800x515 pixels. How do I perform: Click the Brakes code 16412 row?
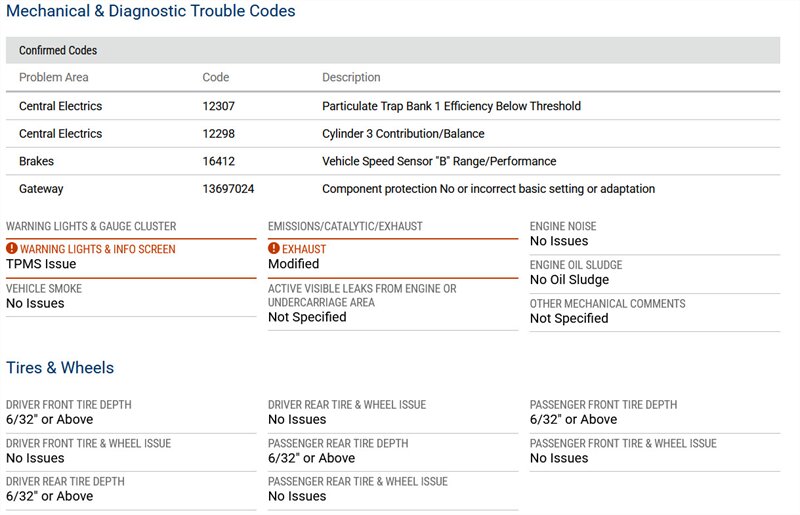218,161
